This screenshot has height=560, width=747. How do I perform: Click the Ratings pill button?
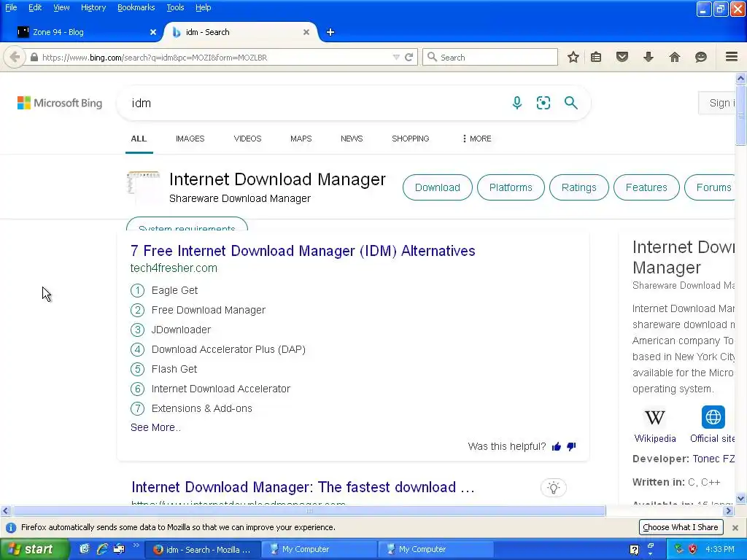pyautogui.click(x=578, y=187)
